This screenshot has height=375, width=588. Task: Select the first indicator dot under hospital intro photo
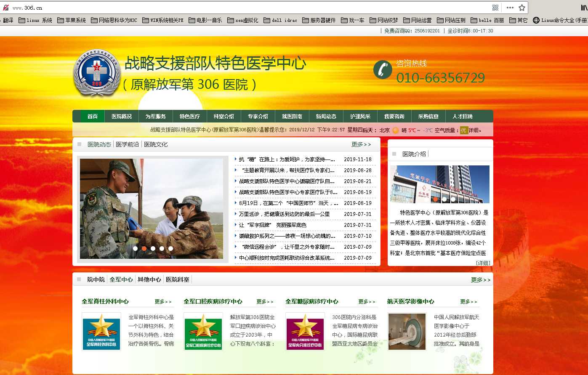435,199
